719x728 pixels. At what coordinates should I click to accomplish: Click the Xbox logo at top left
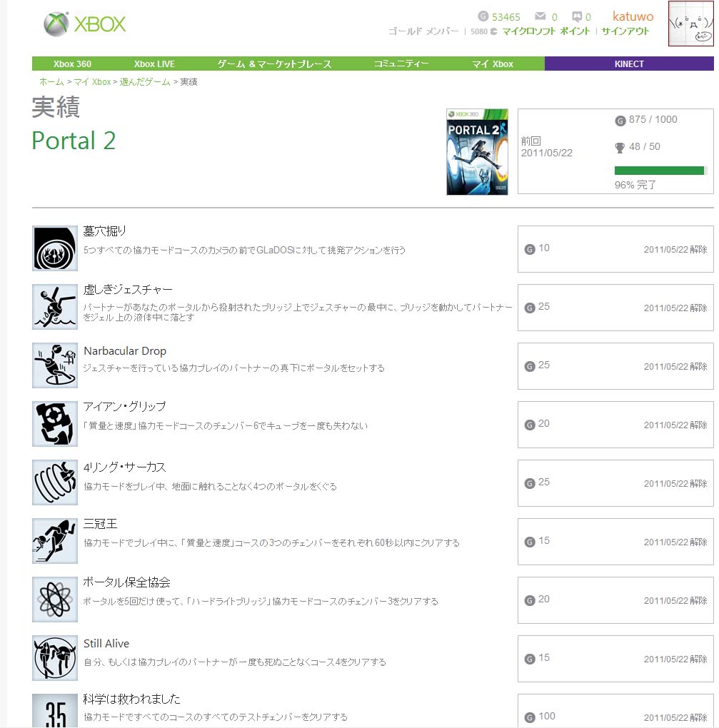point(84,24)
